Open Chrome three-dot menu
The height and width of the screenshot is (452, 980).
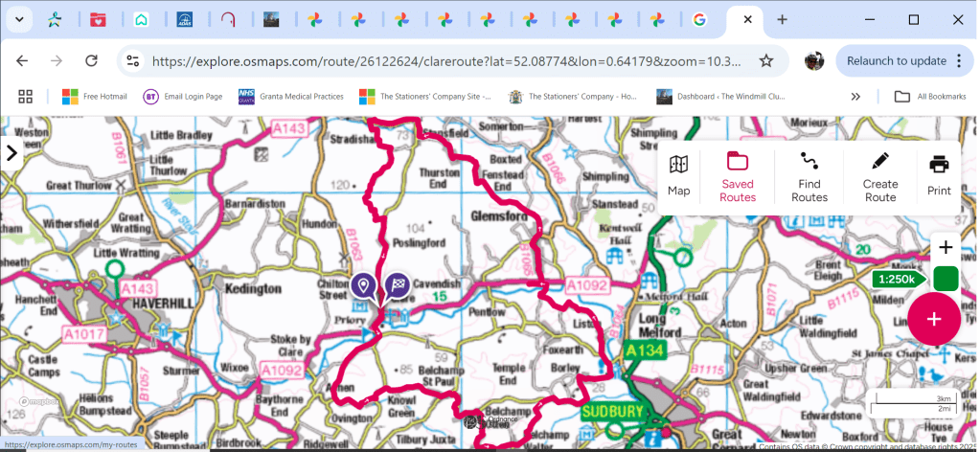click(x=959, y=60)
